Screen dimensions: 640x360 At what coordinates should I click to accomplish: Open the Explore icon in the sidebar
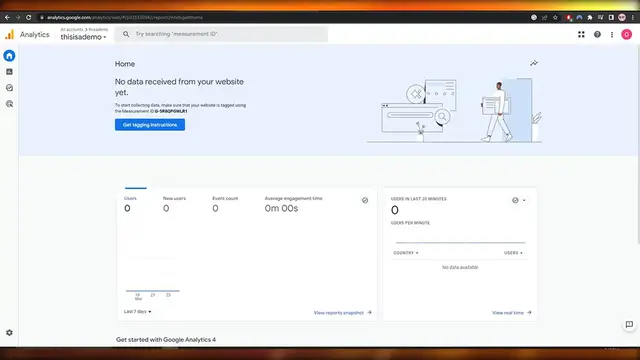9,88
